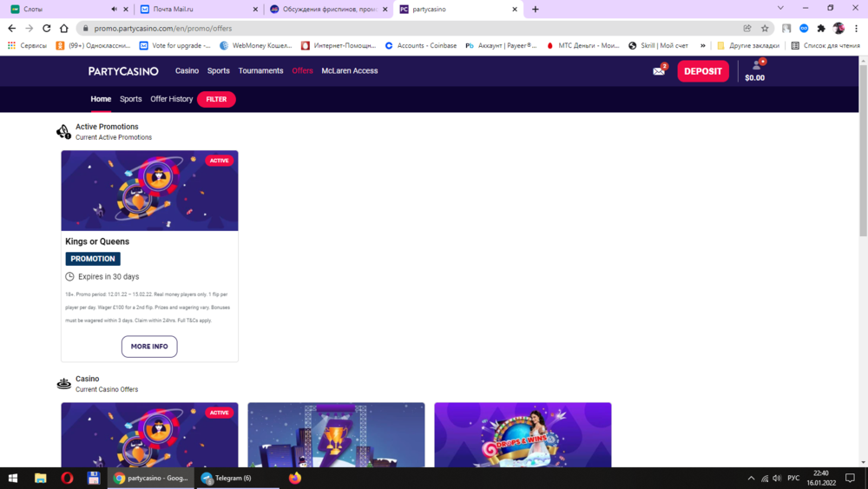Click the red FILTER button

216,99
